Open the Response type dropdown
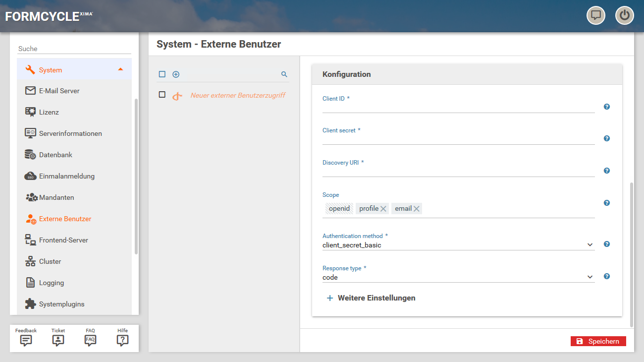 (459, 277)
